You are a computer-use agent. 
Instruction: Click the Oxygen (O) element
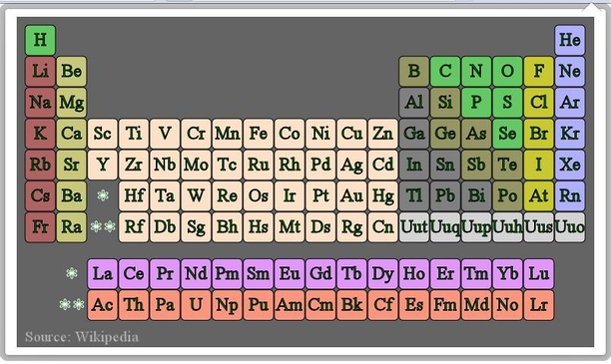pos(508,71)
